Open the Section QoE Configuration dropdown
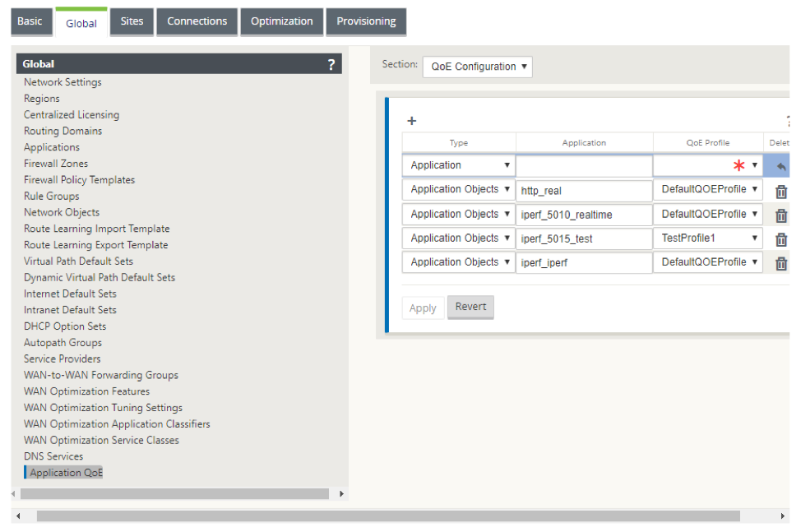The height and width of the screenshot is (532, 801). pos(478,67)
